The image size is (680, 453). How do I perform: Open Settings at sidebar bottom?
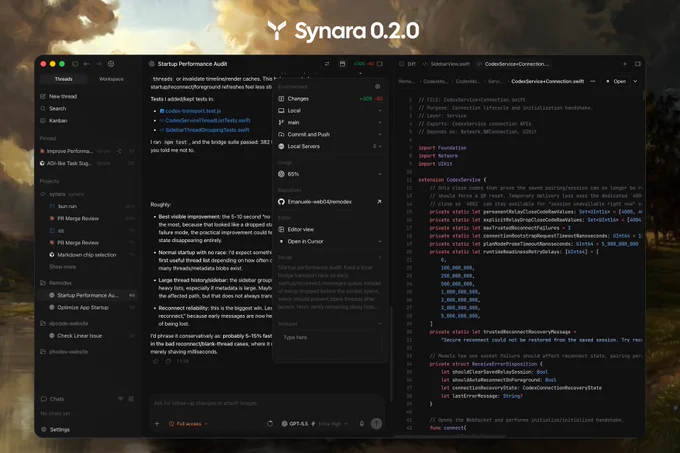coord(56,429)
